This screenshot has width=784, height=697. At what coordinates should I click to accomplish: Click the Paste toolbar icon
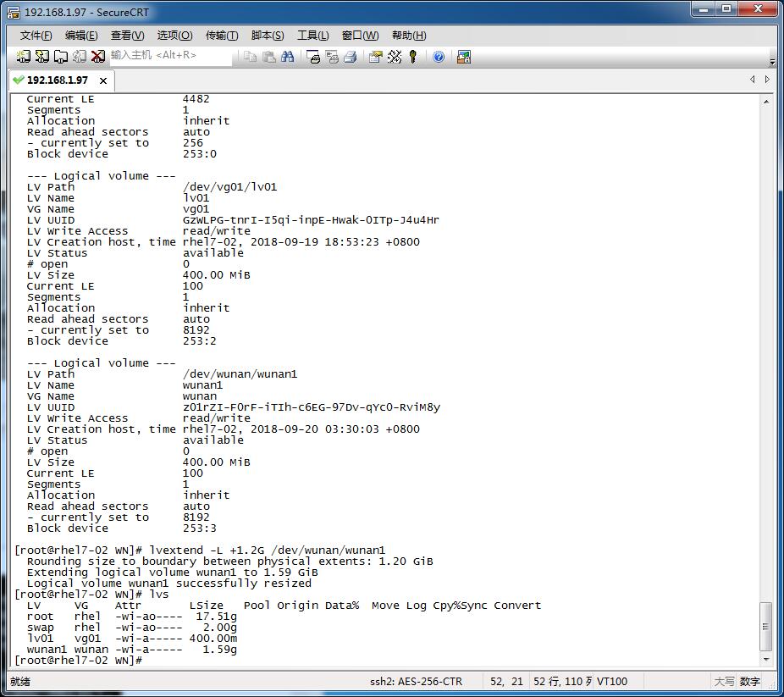[269, 57]
